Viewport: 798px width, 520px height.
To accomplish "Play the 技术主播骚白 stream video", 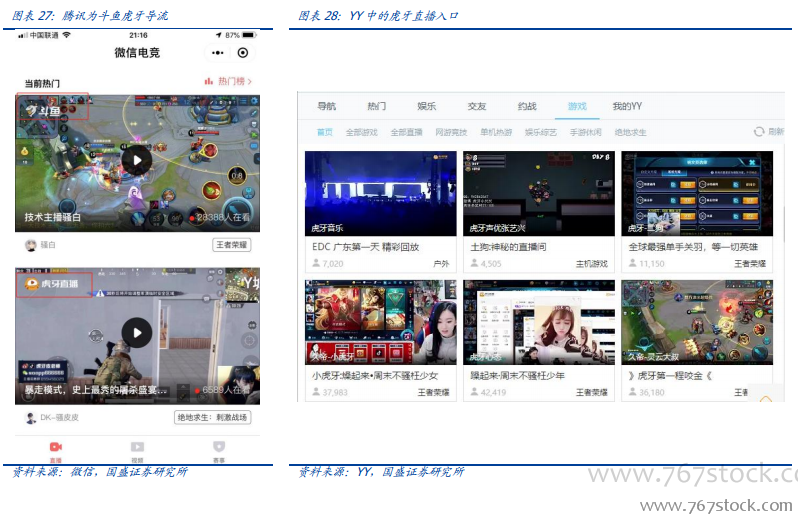I will [137, 160].
